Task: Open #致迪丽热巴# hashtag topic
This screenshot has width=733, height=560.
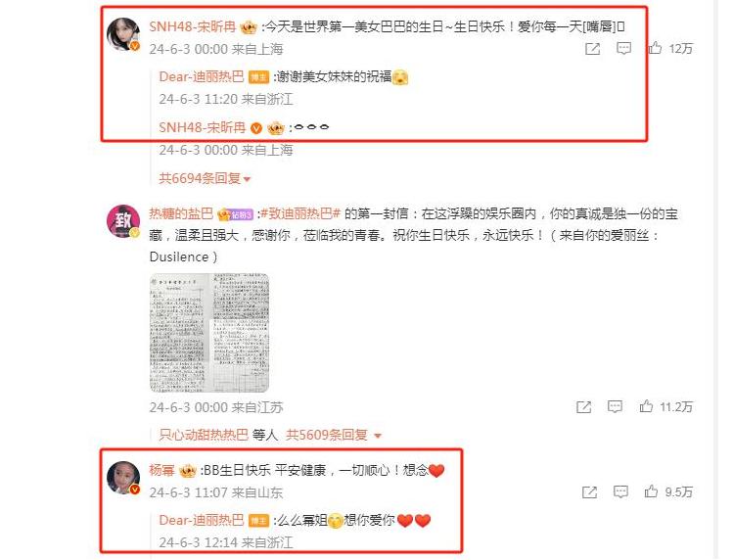Action: pyautogui.click(x=300, y=214)
